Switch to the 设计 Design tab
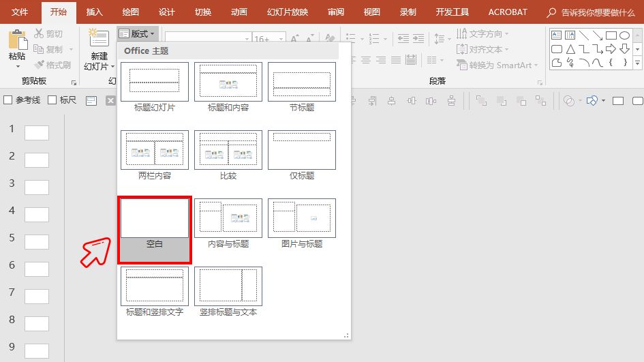644x362 pixels. coord(166,12)
